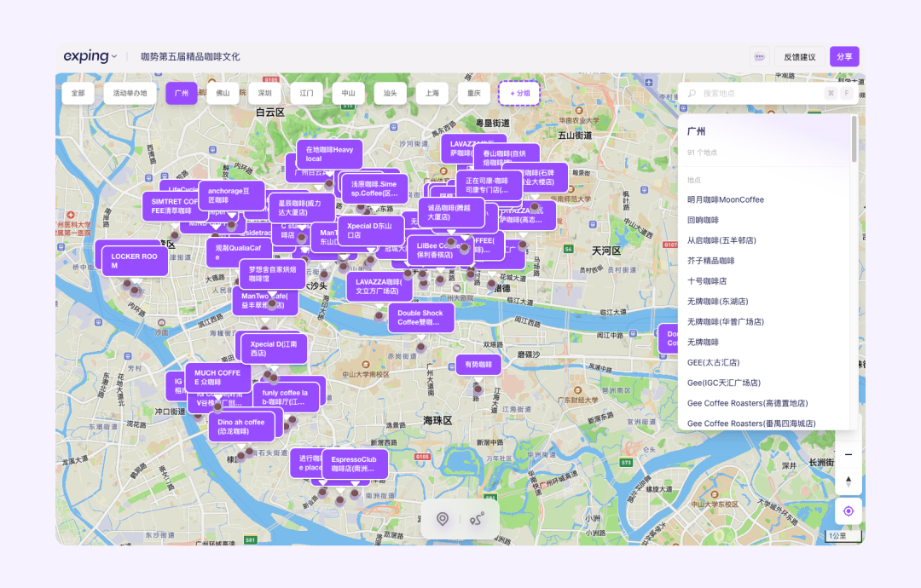Click the exping logo
Screen dimensions: 921x588
pos(85,55)
